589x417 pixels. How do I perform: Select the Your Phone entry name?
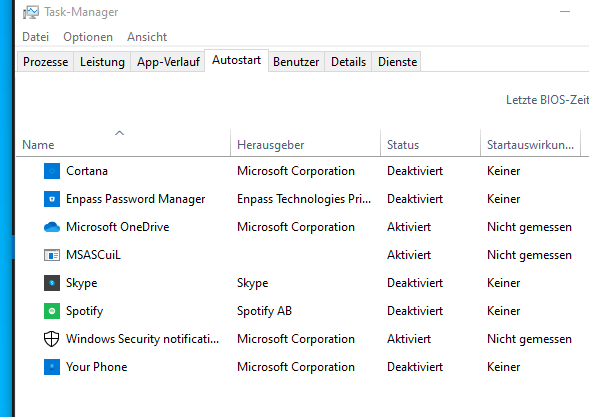(x=97, y=367)
